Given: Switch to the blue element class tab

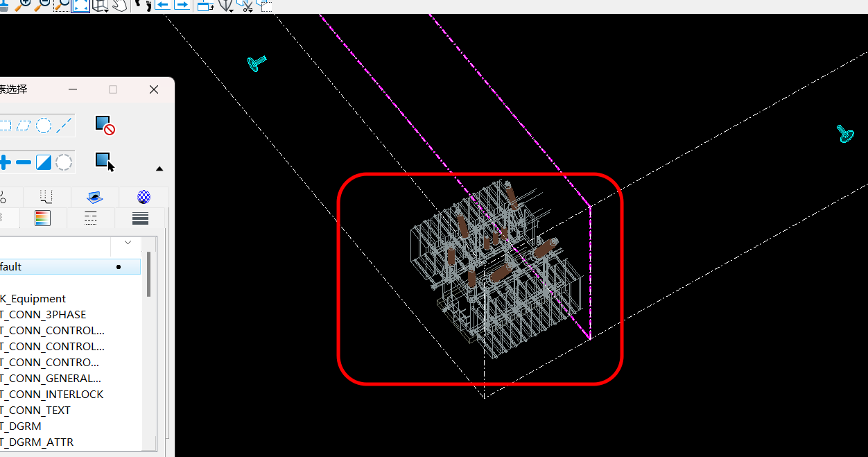Looking at the screenshot, I should pyautogui.click(x=95, y=197).
